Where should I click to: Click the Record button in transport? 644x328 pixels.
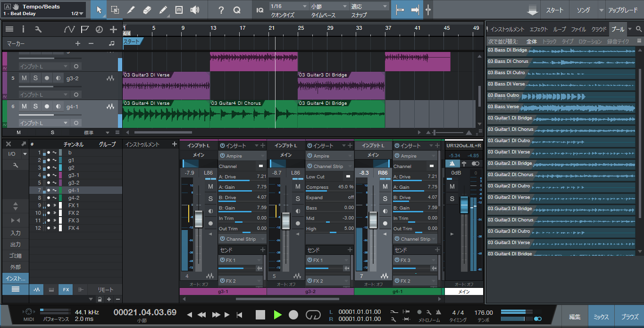pyautogui.click(x=293, y=315)
